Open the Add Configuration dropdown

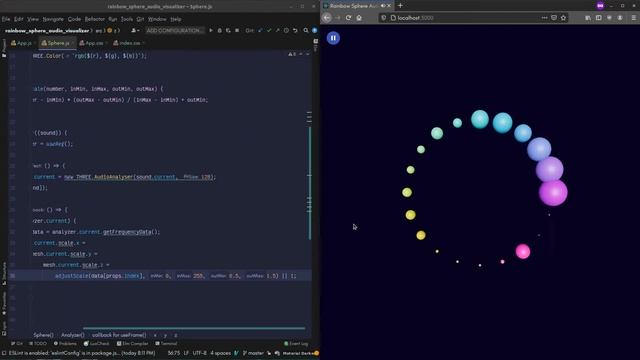tap(175, 31)
